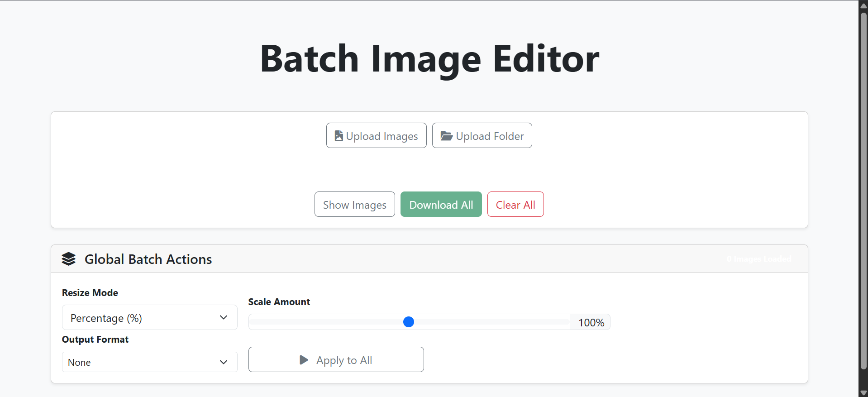Click Show Images
The height and width of the screenshot is (397, 868).
click(354, 204)
